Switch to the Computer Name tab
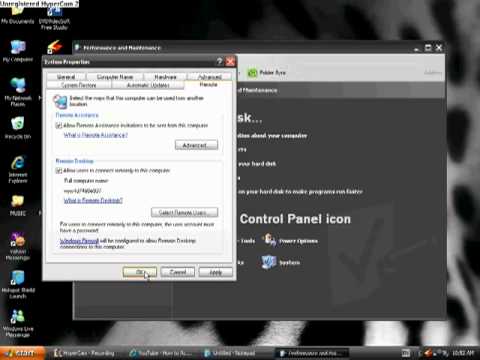This screenshot has height=360, width=480. tap(115, 77)
